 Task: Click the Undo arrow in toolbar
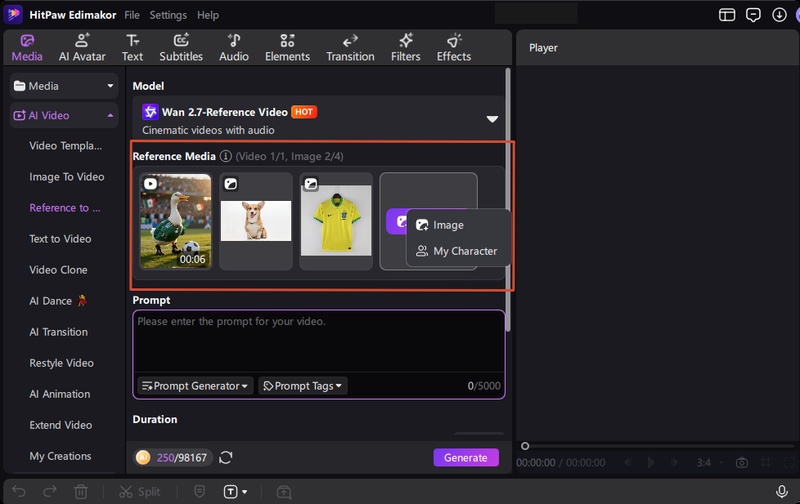(19, 492)
